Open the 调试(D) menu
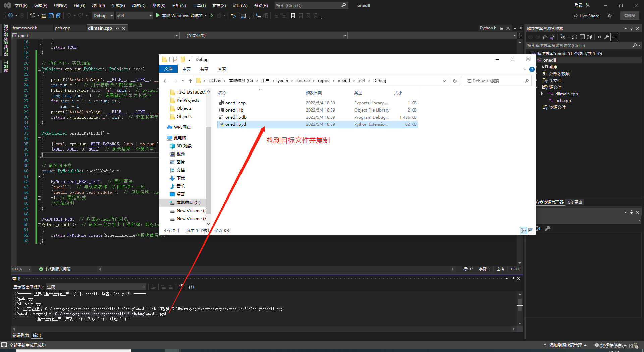 click(139, 5)
